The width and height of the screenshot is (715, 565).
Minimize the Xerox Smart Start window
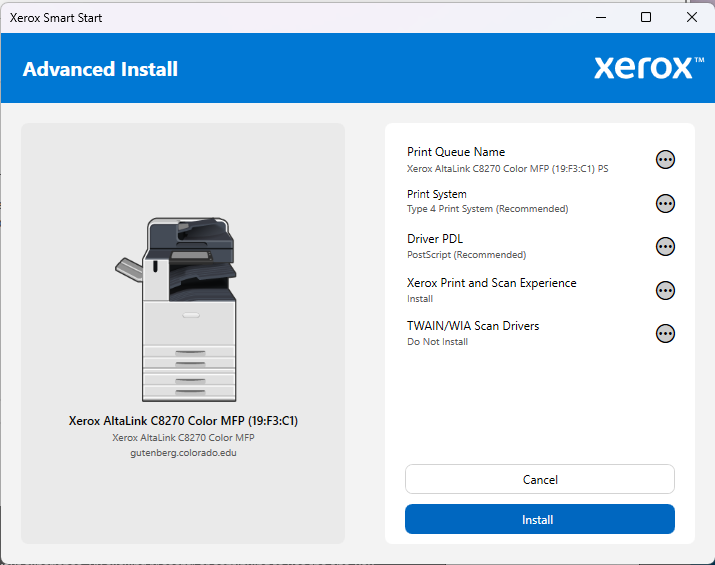pos(600,17)
